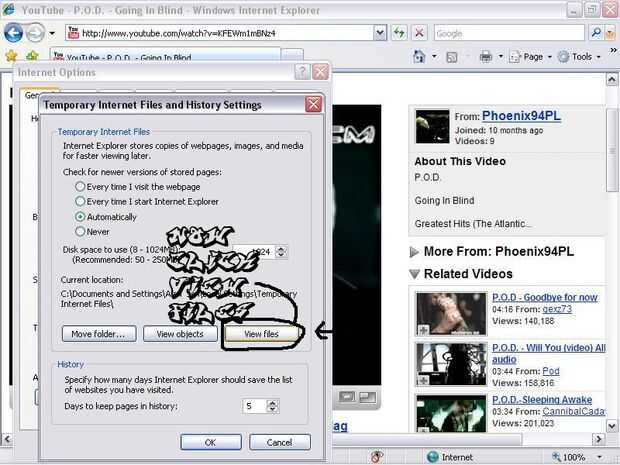The image size is (620, 465).
Task: Click the horizontal scrollbar left arrow
Action: click(6, 439)
